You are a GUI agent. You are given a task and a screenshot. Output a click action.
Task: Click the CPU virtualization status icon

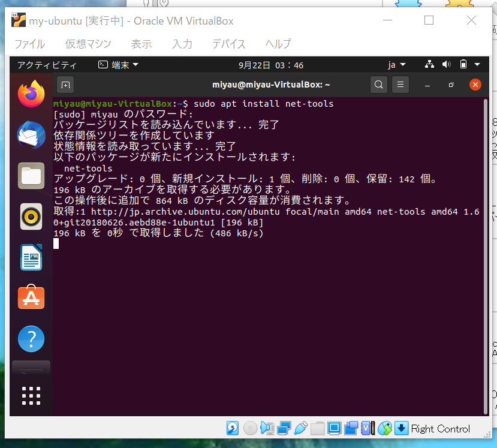(x=368, y=428)
